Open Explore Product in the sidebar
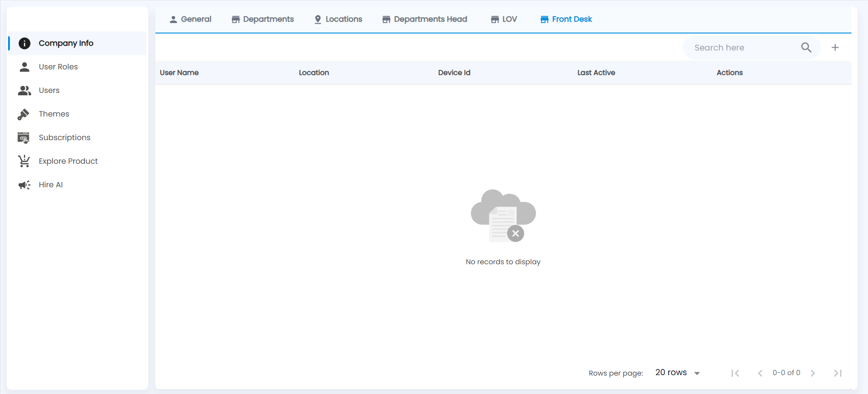868x394 pixels. (x=77, y=161)
